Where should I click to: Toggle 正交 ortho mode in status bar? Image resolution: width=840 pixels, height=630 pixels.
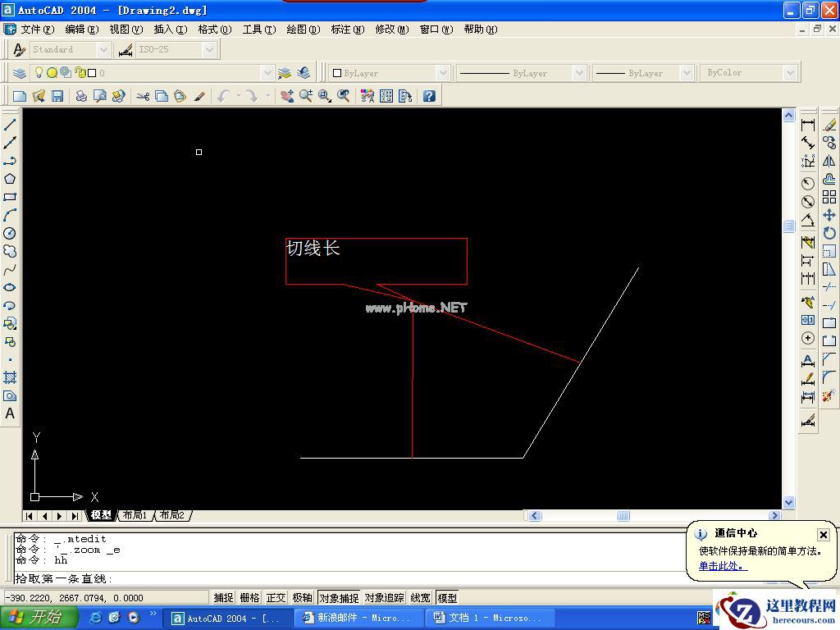tap(276, 598)
